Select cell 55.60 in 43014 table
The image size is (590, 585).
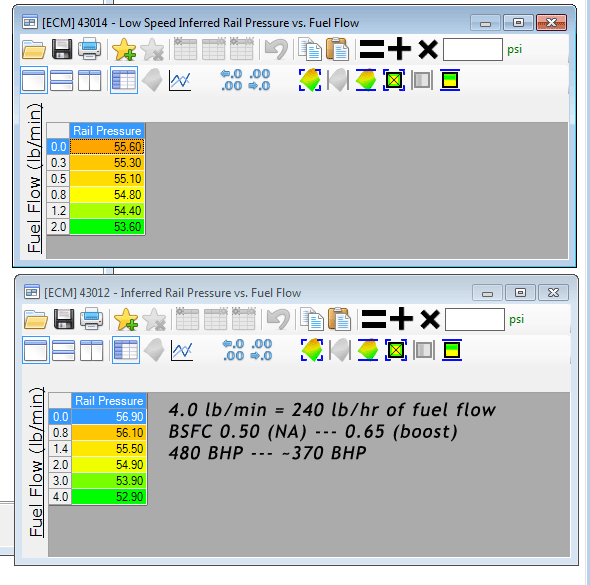[x=107, y=147]
